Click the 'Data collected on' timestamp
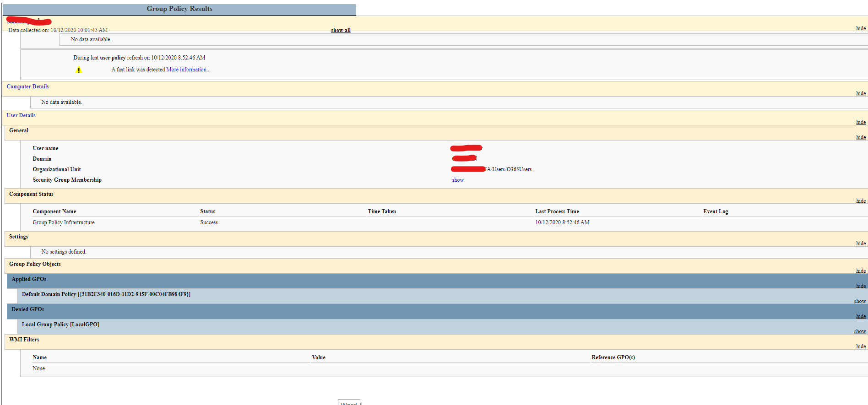The width and height of the screenshot is (868, 405). pyautogui.click(x=58, y=30)
